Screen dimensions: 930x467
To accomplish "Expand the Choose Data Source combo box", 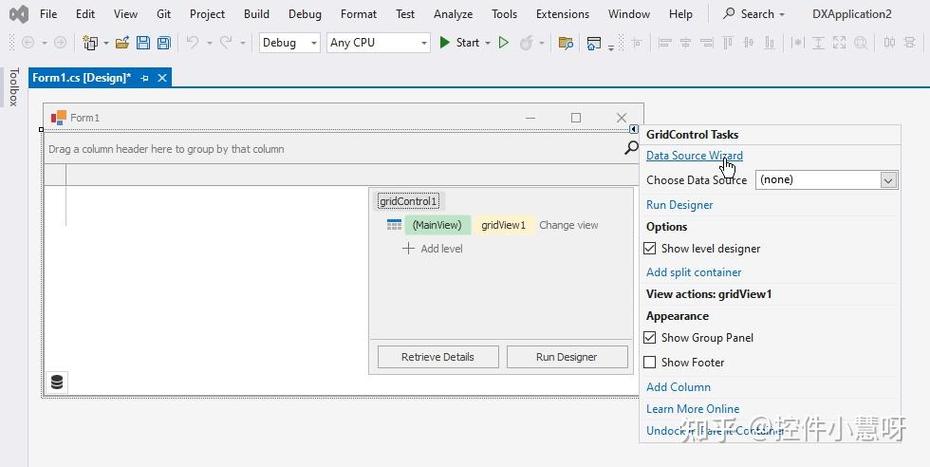I will coord(888,180).
